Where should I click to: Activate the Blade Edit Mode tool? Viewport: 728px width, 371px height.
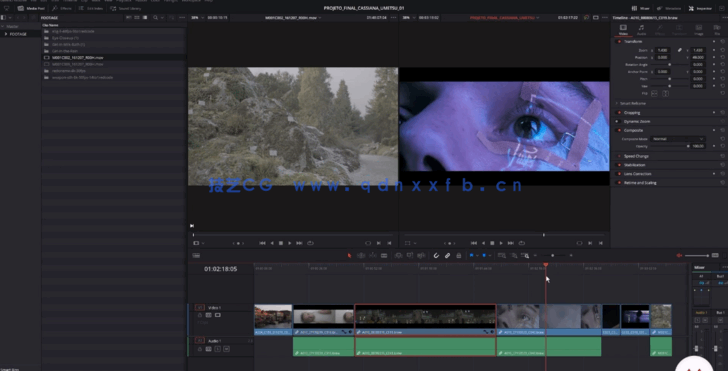click(384, 255)
